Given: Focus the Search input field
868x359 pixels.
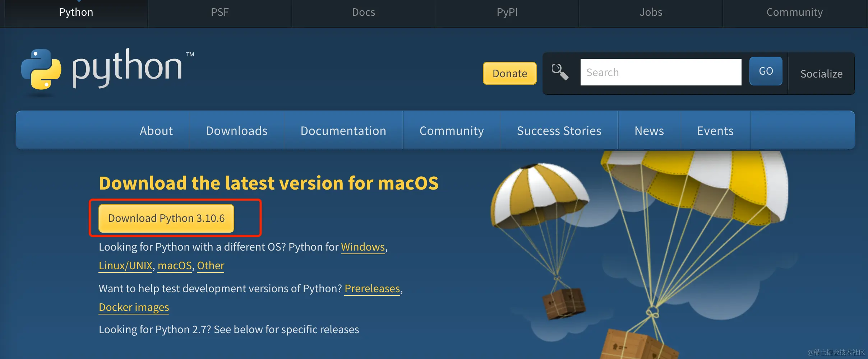Looking at the screenshot, I should (x=661, y=72).
